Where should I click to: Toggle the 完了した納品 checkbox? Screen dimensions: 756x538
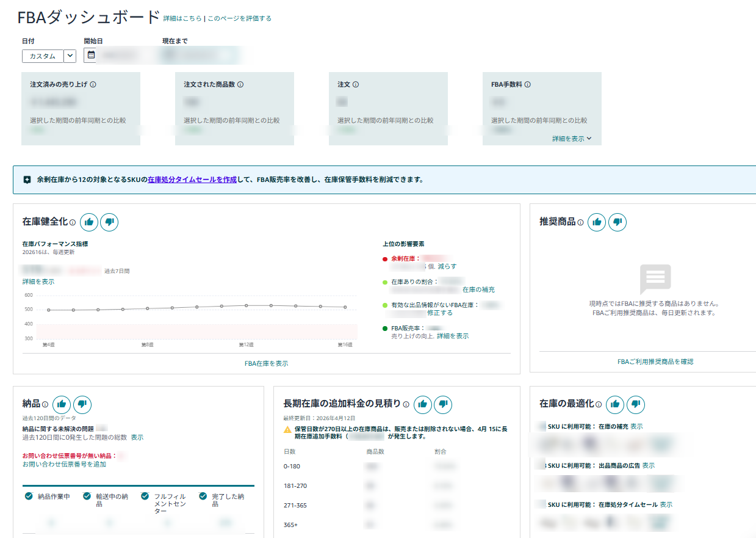pos(203,496)
